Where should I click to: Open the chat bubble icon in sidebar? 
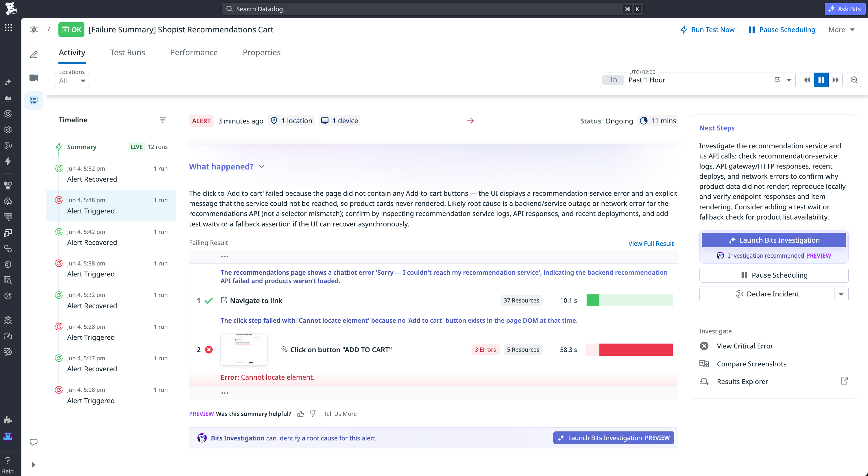click(x=34, y=442)
